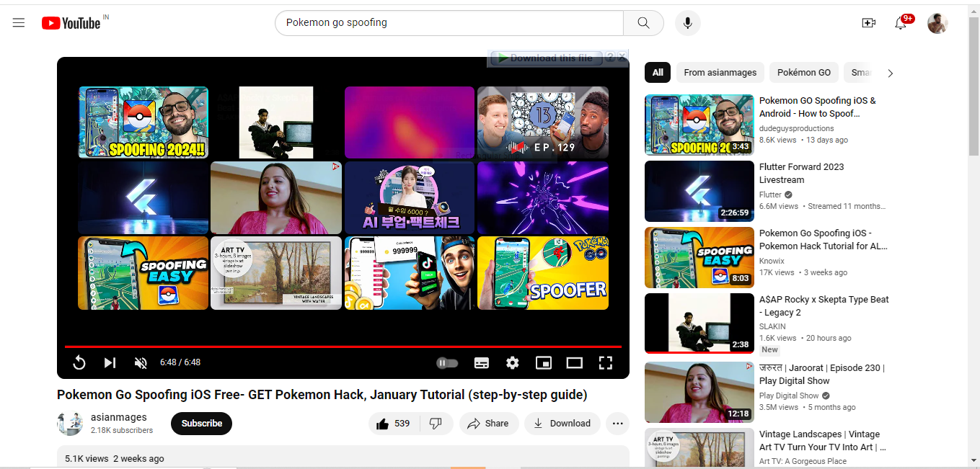Screen dimensions: 980x469
Task: Click the Play Digital Show channel name
Action: [x=789, y=396]
